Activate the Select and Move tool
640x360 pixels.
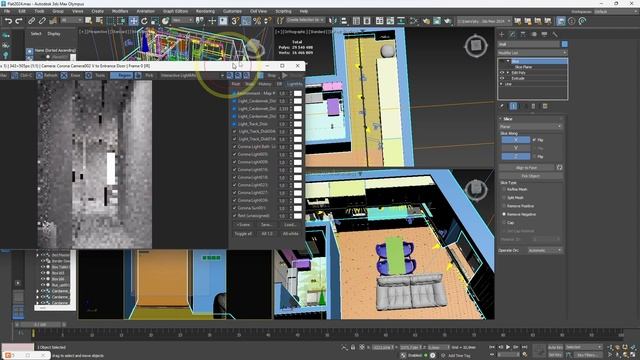tap(133, 21)
